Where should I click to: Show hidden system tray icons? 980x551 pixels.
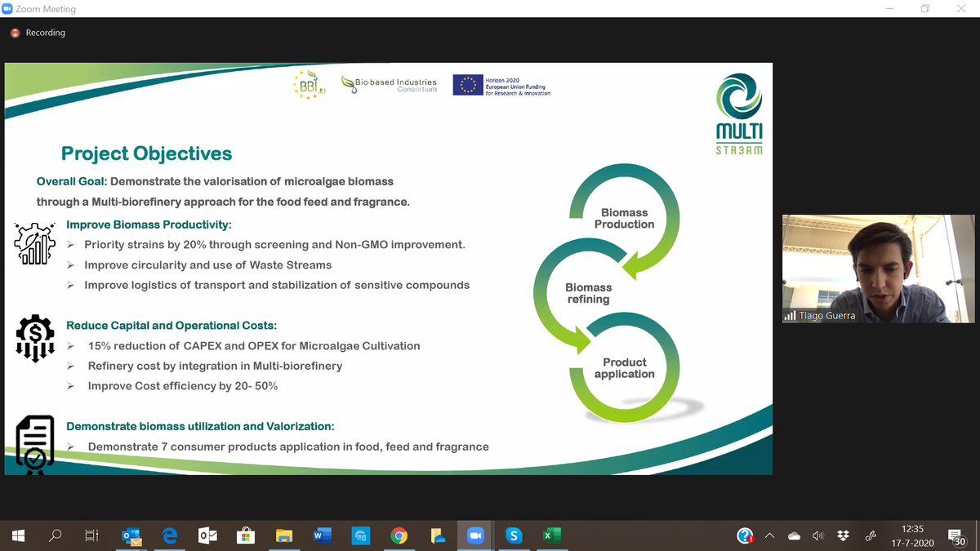pyautogui.click(x=769, y=536)
